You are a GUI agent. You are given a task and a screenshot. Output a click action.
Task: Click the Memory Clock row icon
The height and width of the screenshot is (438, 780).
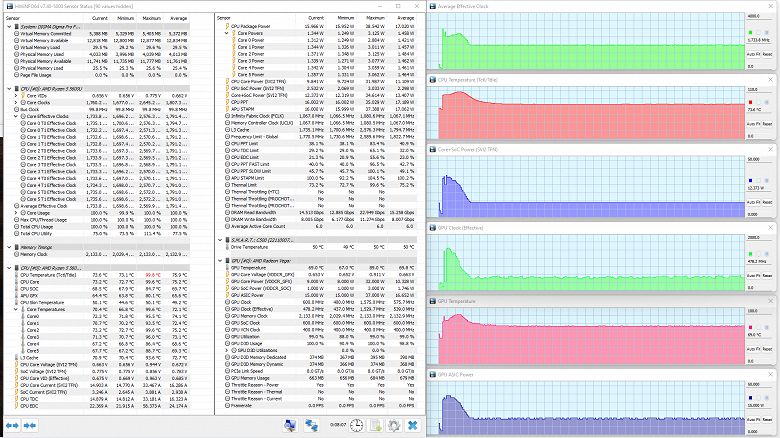(16, 254)
